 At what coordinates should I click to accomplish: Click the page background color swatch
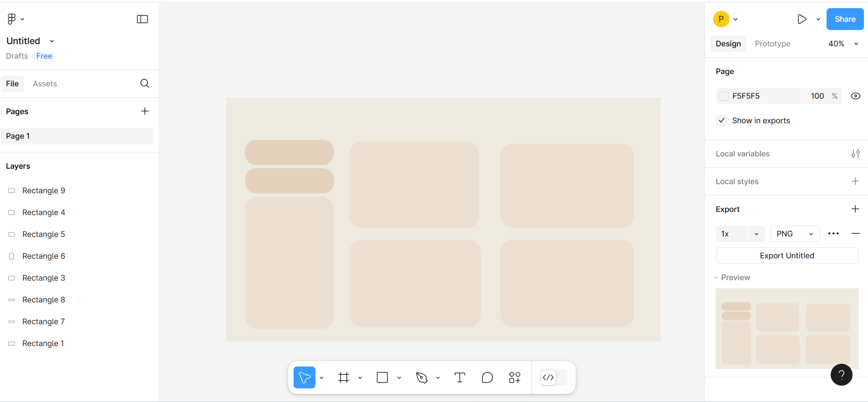pyautogui.click(x=724, y=96)
